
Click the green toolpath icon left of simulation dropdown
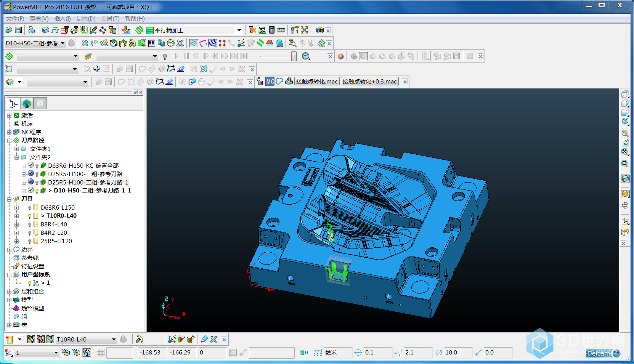pos(9,56)
